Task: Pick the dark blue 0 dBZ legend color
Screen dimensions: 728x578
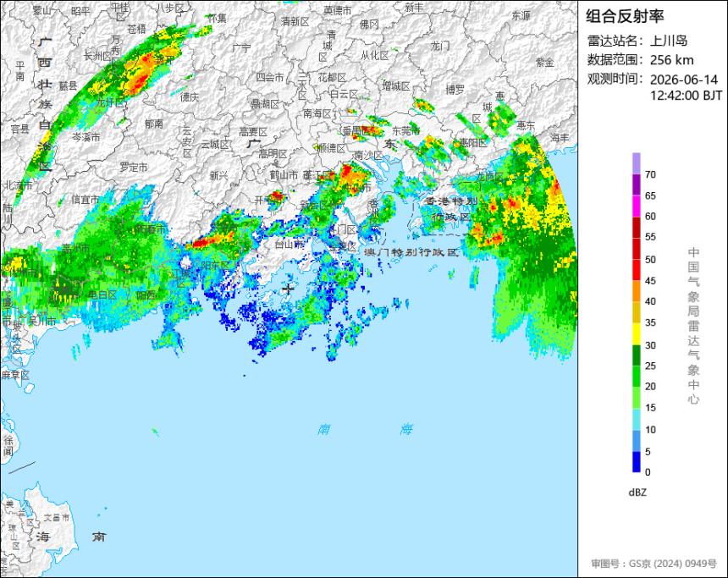Action: 636,462
